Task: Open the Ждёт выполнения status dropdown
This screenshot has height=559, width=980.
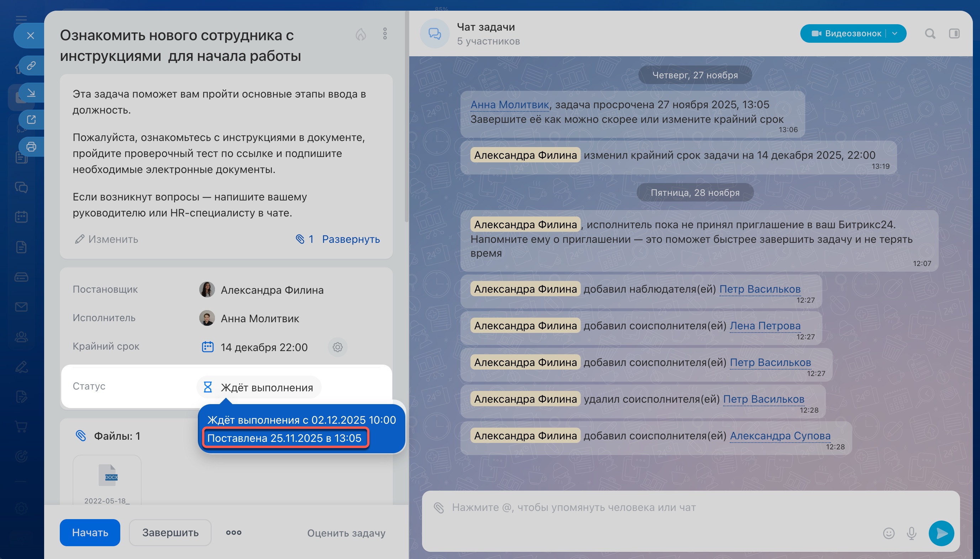Action: point(259,387)
